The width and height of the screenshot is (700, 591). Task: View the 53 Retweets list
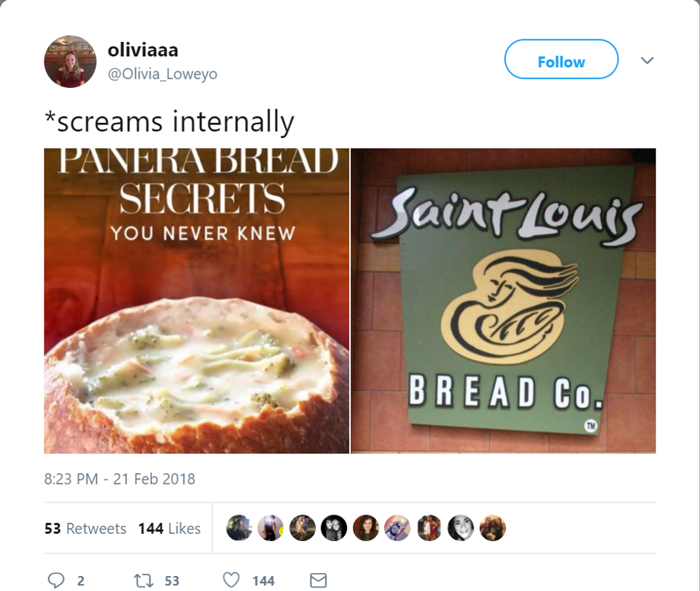point(85,529)
